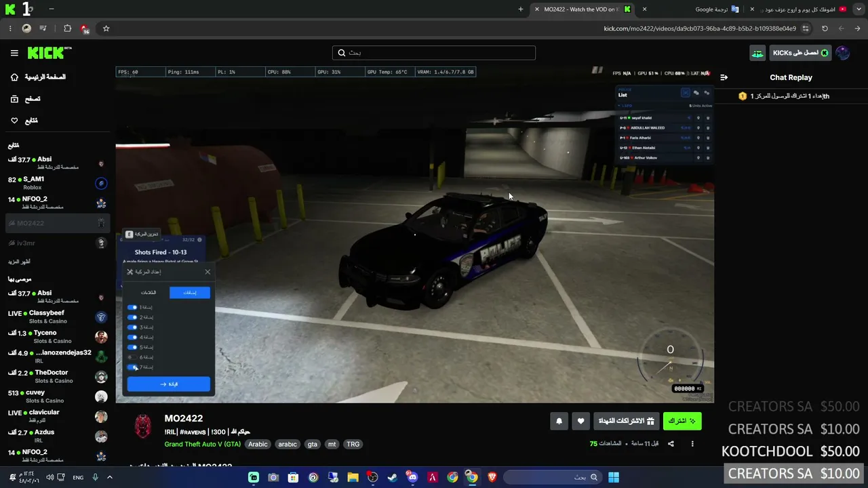Collapse the LSPD group in List
The height and width of the screenshot is (488, 868).
click(x=624, y=106)
